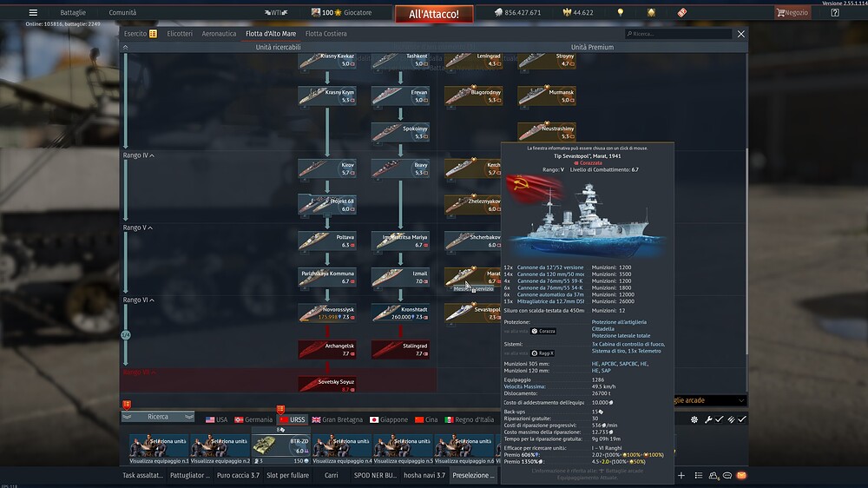
Task: Select the Bravy destroyer card
Action: [x=400, y=168]
